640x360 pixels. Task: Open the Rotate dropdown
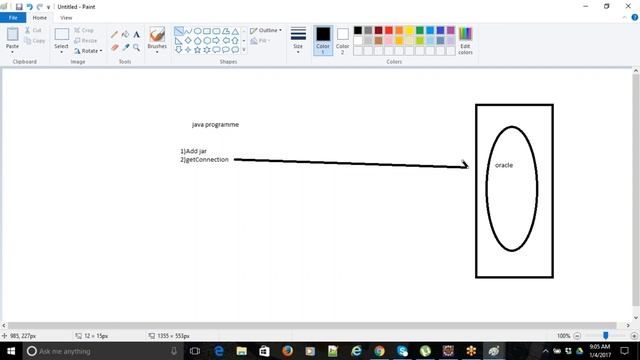88,51
